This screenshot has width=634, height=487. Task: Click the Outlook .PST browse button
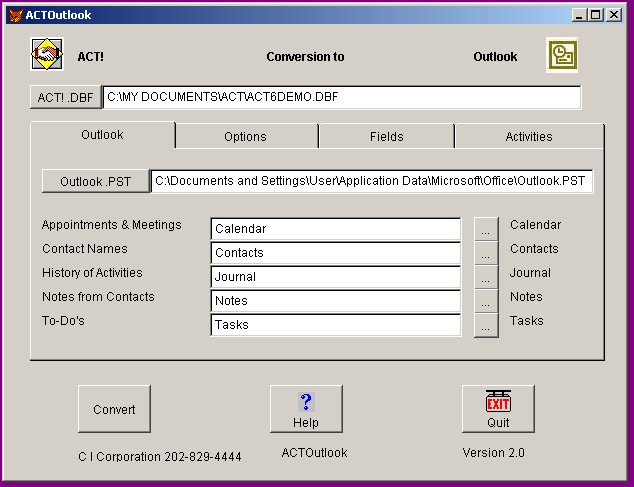(x=96, y=181)
